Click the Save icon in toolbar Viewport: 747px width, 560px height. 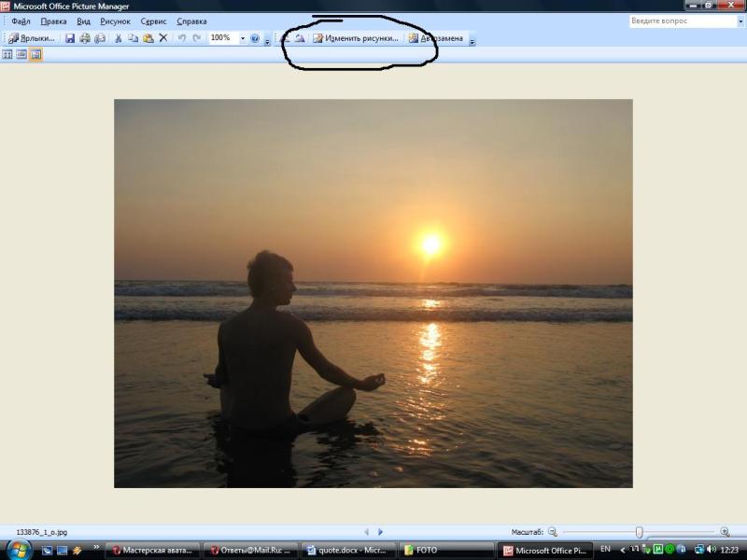click(70, 38)
